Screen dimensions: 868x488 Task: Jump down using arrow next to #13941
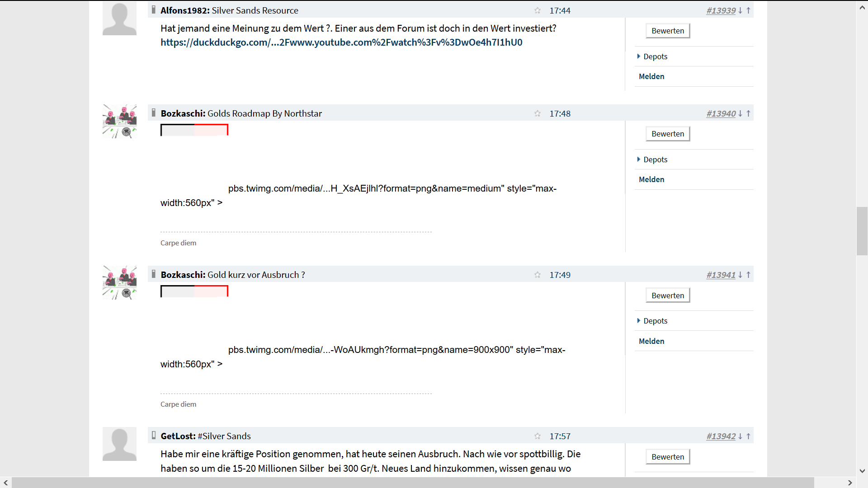click(741, 275)
